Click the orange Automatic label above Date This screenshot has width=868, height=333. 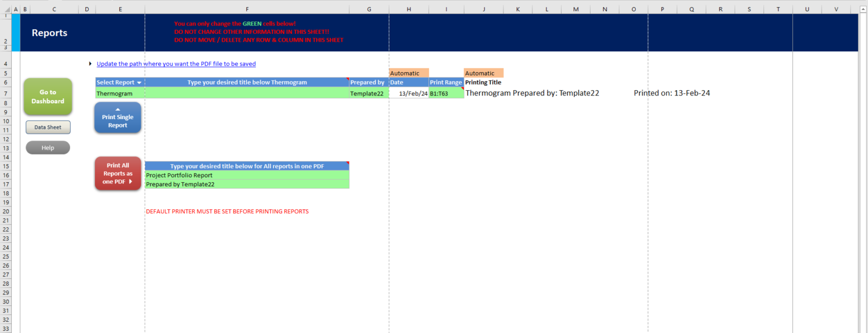coord(408,73)
